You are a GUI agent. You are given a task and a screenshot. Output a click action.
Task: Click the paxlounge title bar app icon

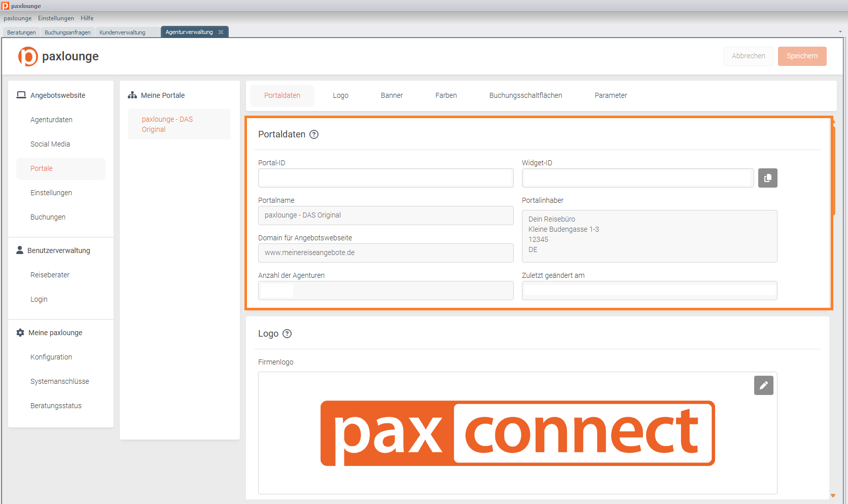[x=5, y=6]
